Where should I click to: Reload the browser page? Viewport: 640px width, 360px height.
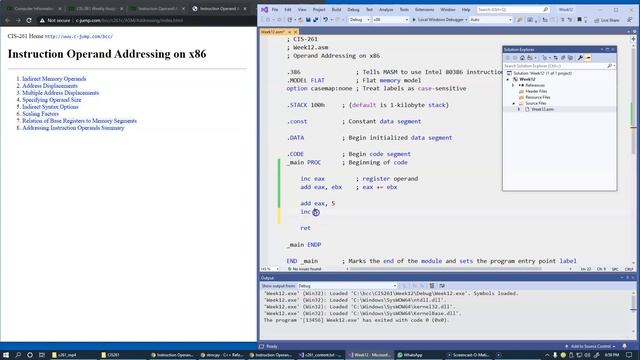coord(29,20)
